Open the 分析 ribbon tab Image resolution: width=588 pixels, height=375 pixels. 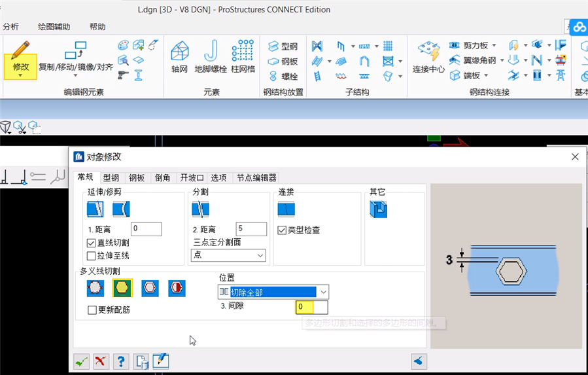pyautogui.click(x=10, y=27)
